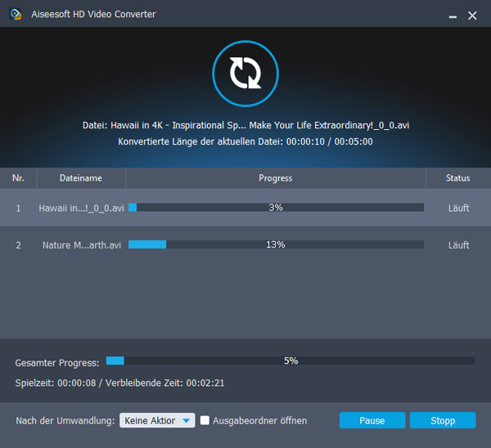The image size is (491, 448).
Task: Click the Gesamter Progress bar at 5%
Action: pos(291,361)
